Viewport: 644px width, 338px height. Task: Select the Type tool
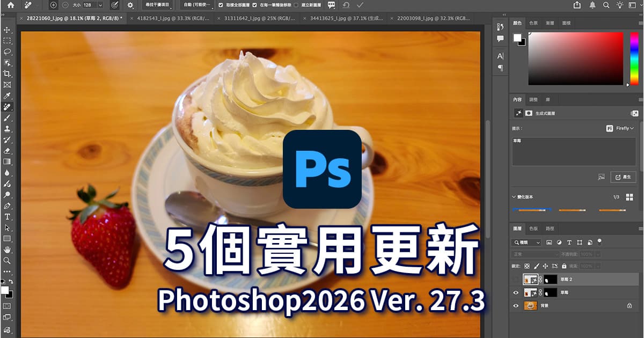coord(7,217)
